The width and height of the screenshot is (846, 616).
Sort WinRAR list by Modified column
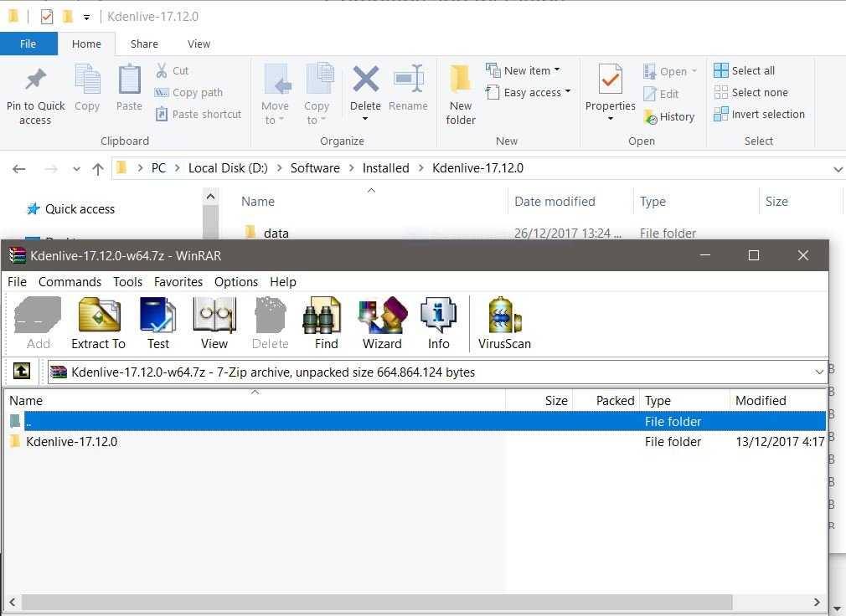click(x=777, y=400)
